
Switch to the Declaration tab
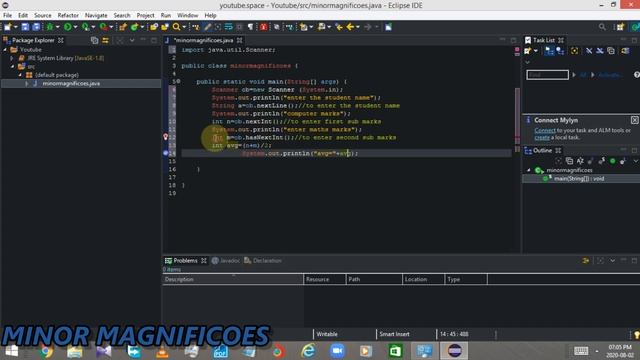point(263,260)
